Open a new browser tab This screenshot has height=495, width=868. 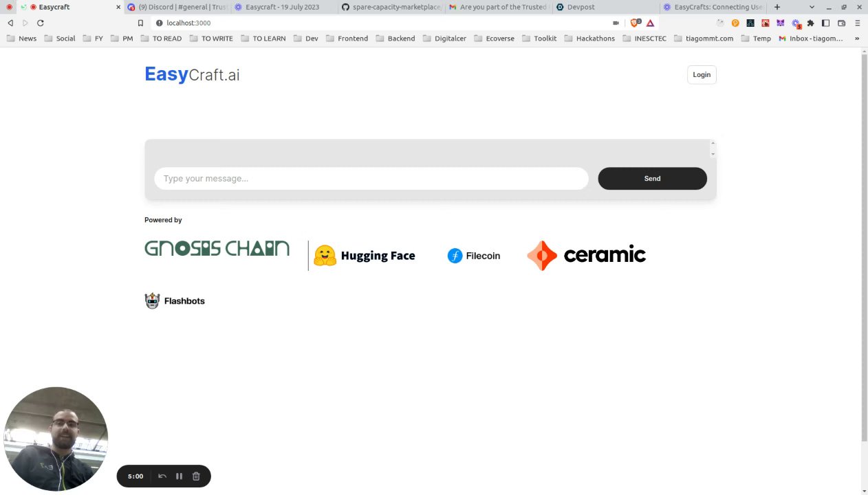(777, 7)
